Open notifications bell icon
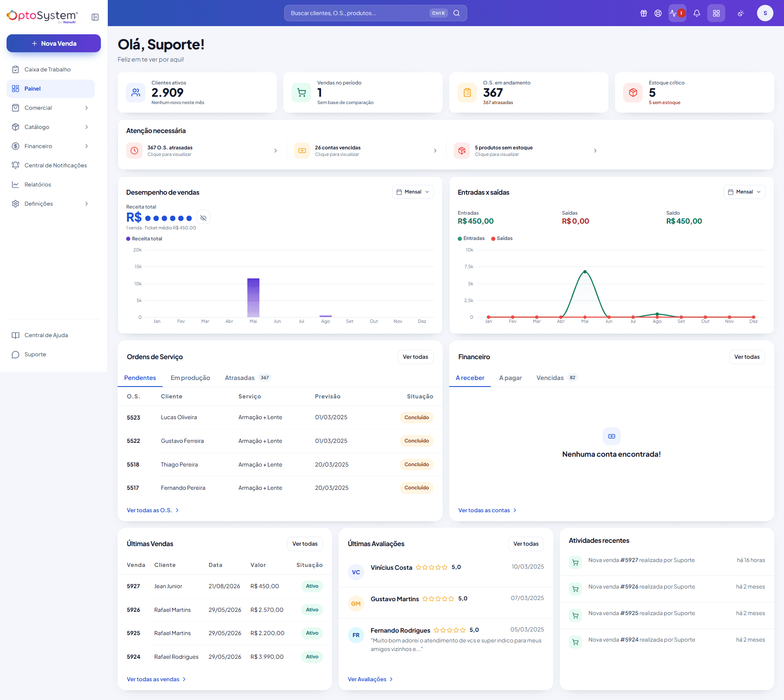Viewport: 784px width, 700px height. [x=697, y=13]
